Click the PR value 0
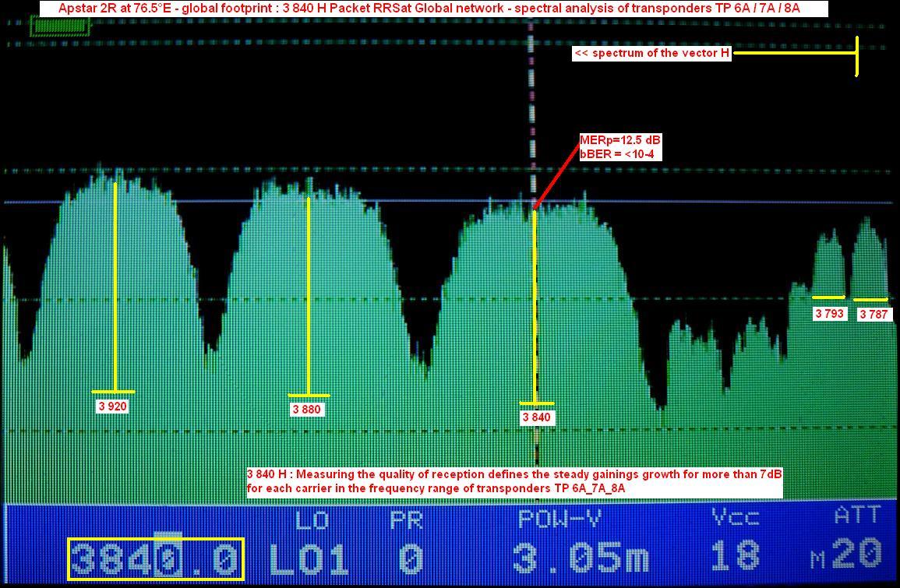Screen dimensions: 900x588 tap(410, 558)
